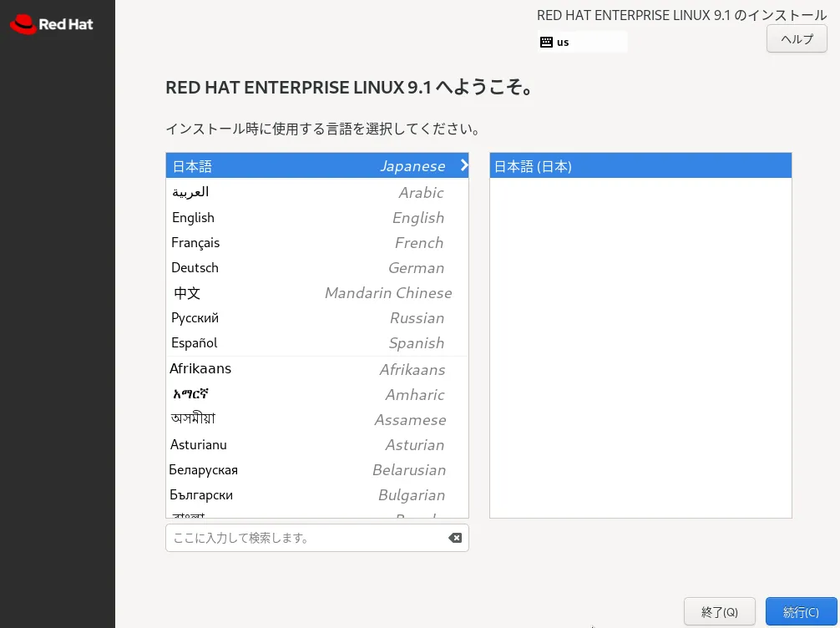Click the arrow beside Japanese
Screen dimensions: 840x628
click(x=464, y=165)
